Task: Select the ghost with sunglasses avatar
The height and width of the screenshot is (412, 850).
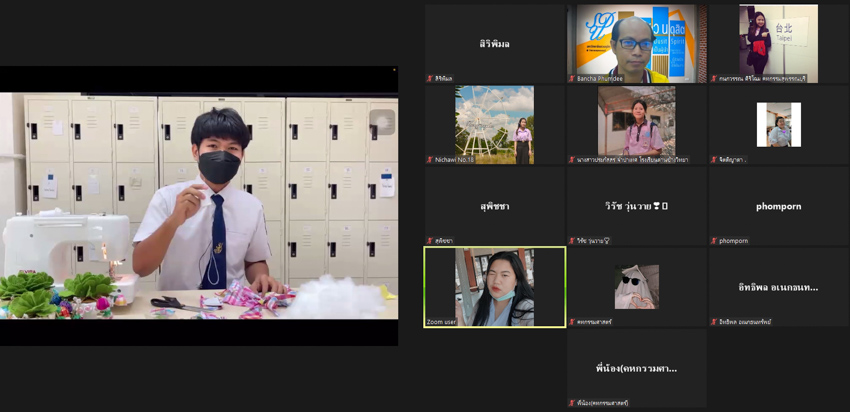Action: [x=636, y=286]
